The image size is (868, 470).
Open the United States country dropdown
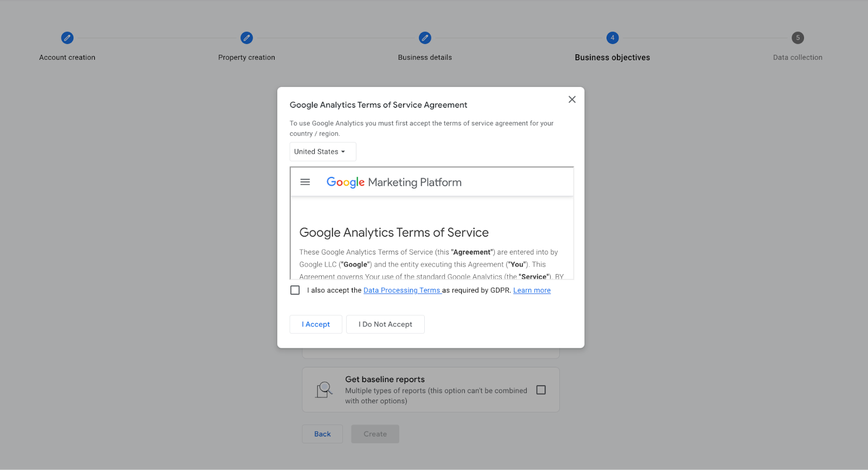pos(323,151)
